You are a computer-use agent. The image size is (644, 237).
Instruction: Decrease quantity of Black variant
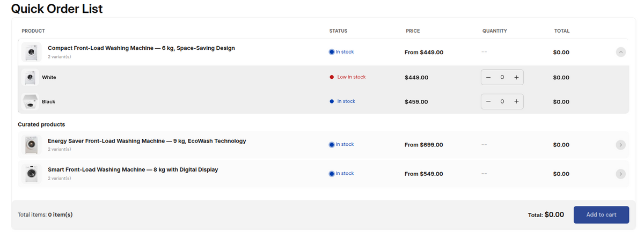488,101
